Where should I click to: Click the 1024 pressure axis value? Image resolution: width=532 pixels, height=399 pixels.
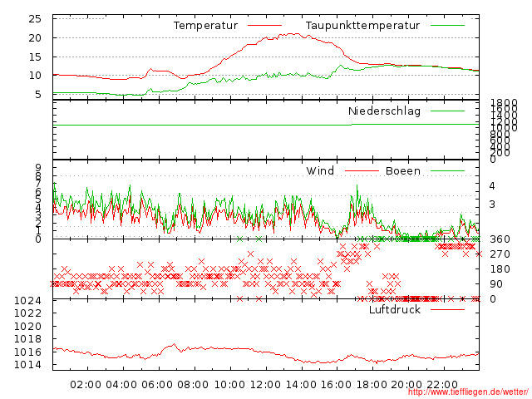click(x=27, y=301)
